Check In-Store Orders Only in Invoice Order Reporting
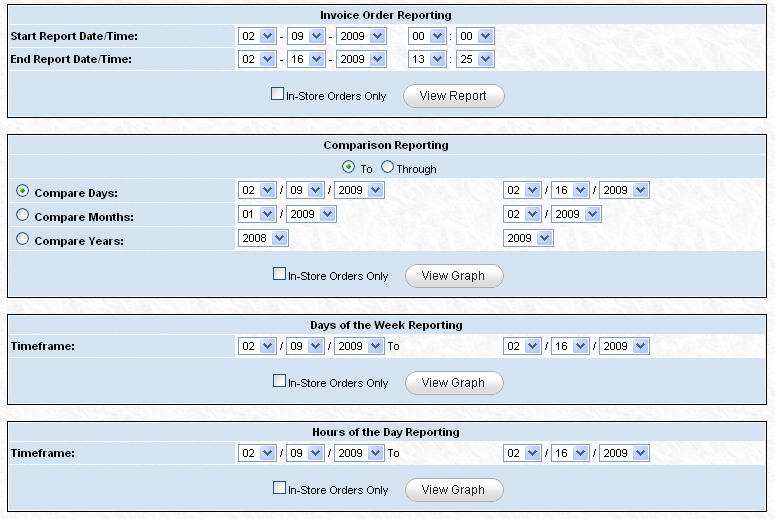 click(277, 94)
